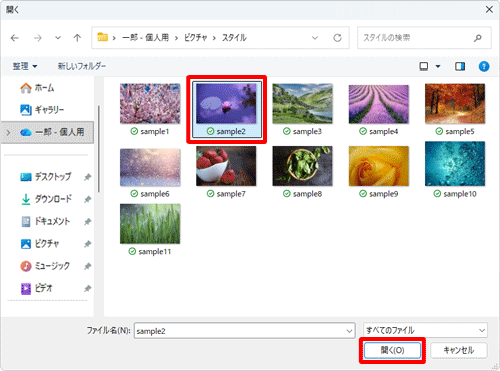500x371 pixels.
Task: Toggle the preview pane
Action: coord(460,66)
